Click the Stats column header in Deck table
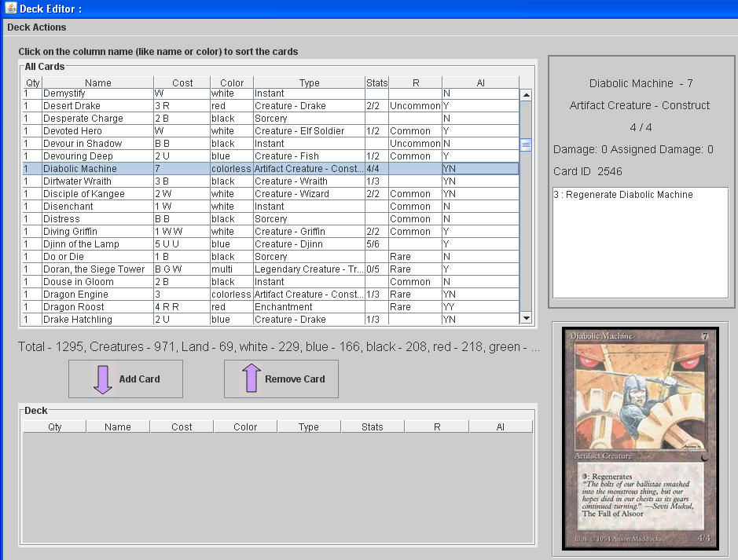738x560 pixels. (373, 426)
